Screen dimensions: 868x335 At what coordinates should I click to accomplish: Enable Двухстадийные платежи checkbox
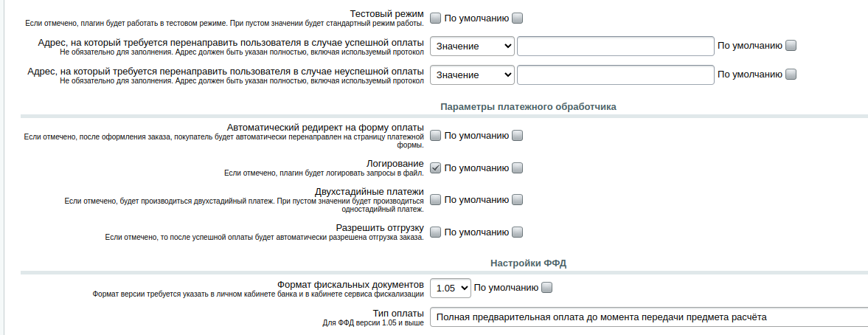coord(436,200)
